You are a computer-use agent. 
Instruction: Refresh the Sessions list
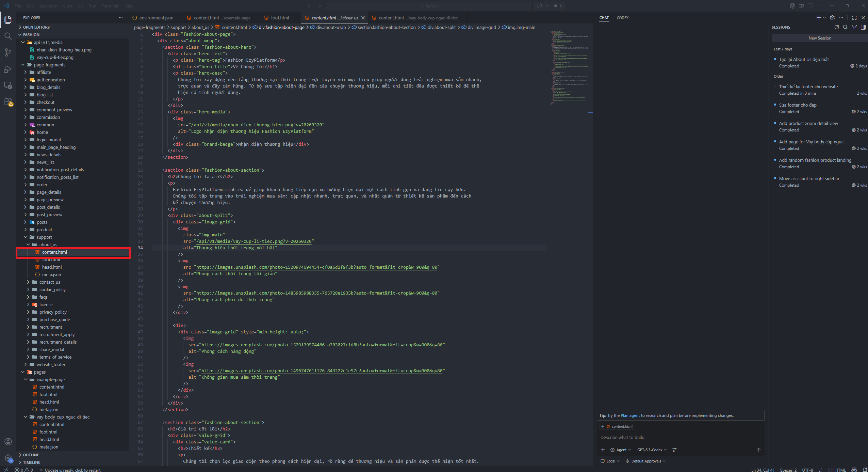pos(837,27)
